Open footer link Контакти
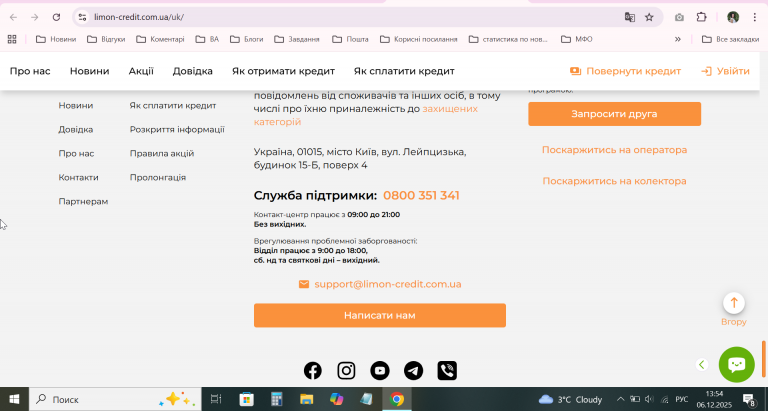 point(78,177)
